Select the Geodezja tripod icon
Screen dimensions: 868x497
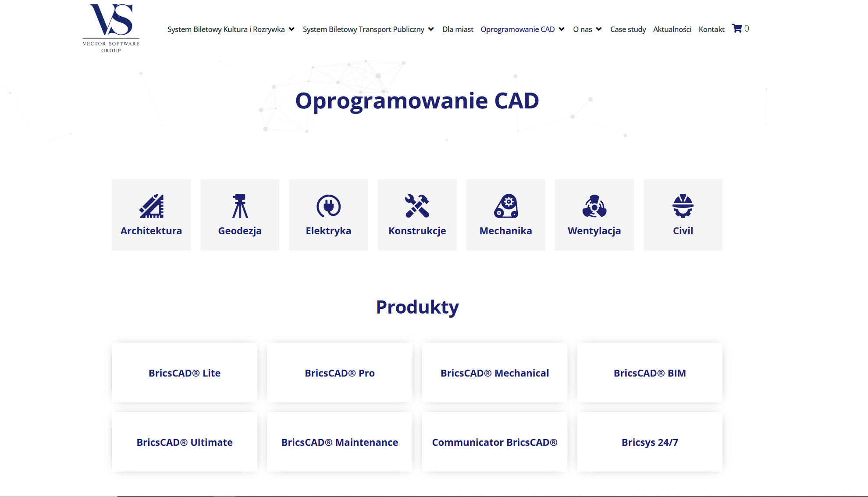[240, 206]
